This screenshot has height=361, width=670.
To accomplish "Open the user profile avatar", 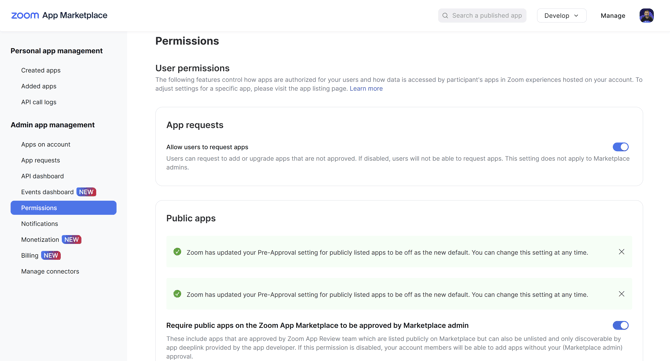I will click(646, 15).
